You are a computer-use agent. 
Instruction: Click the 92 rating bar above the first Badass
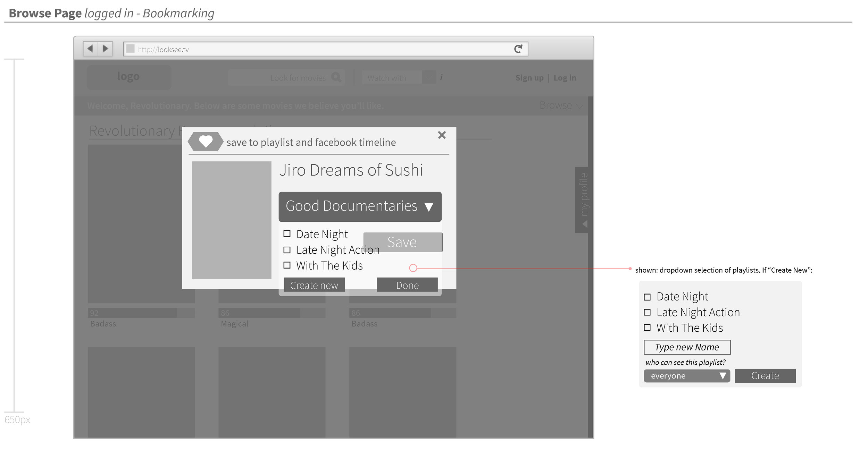(141, 313)
